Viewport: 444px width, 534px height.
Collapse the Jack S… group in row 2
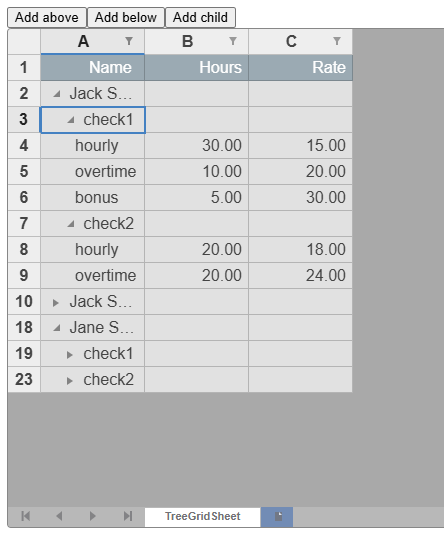57,94
